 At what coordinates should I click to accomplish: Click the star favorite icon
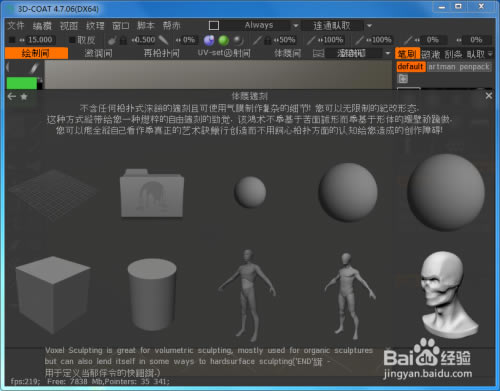(x=24, y=97)
